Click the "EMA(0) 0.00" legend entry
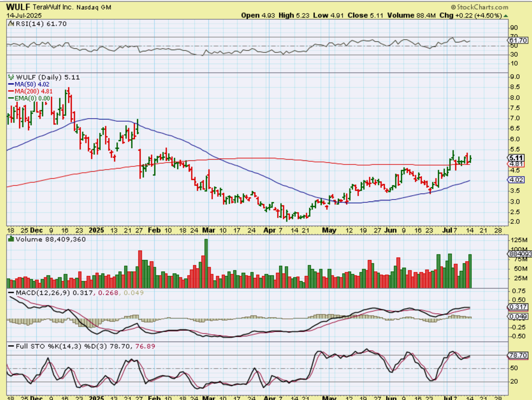Viewport: 532px width, 400px height. pyautogui.click(x=32, y=98)
